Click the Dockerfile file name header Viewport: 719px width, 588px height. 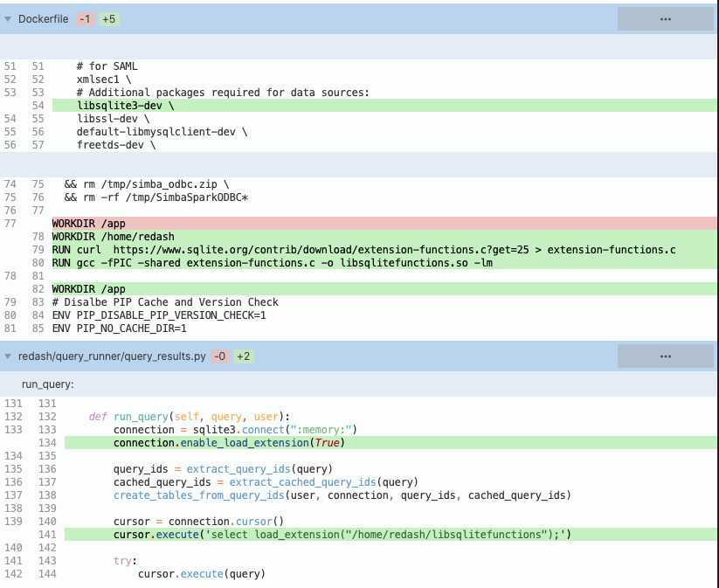point(43,19)
